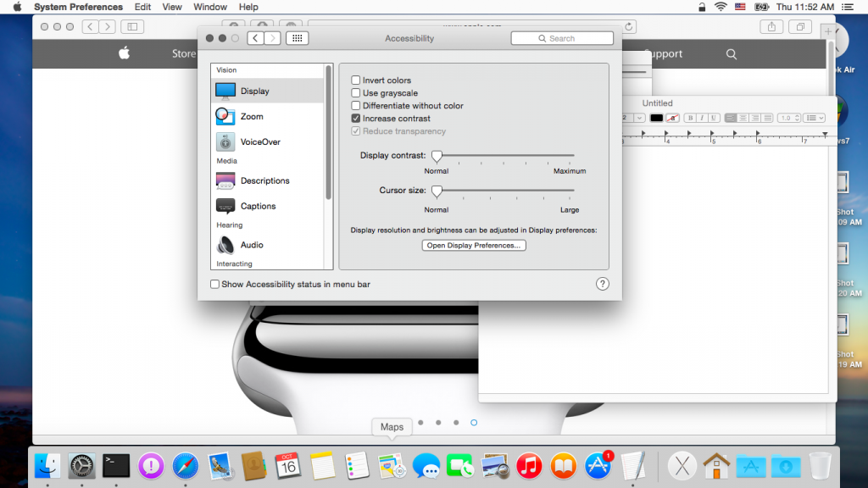Open VoiceOver settings in the sidebar
868x488 pixels.
[x=259, y=142]
